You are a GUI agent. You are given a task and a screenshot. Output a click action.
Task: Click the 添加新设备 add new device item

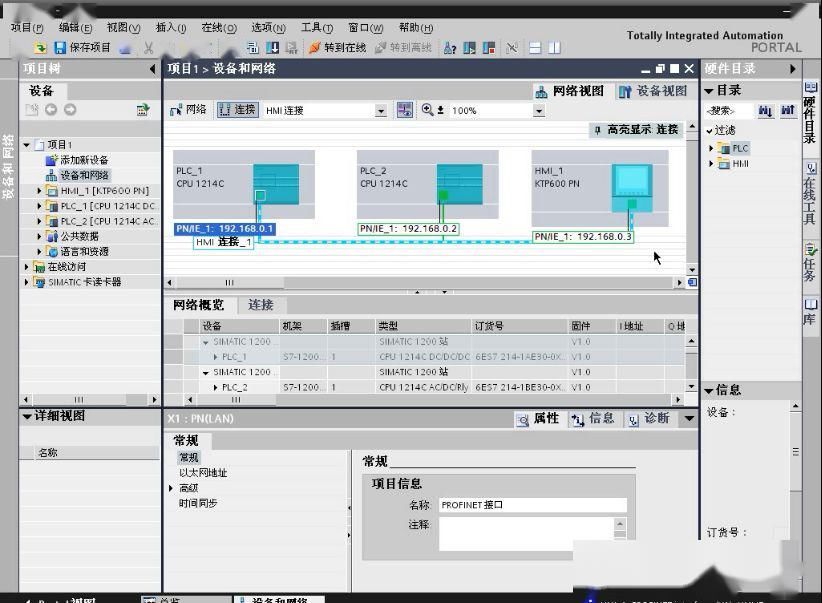coord(83,160)
